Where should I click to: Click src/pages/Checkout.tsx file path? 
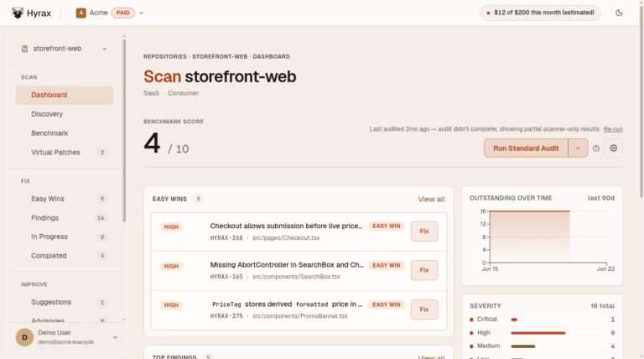click(286, 238)
